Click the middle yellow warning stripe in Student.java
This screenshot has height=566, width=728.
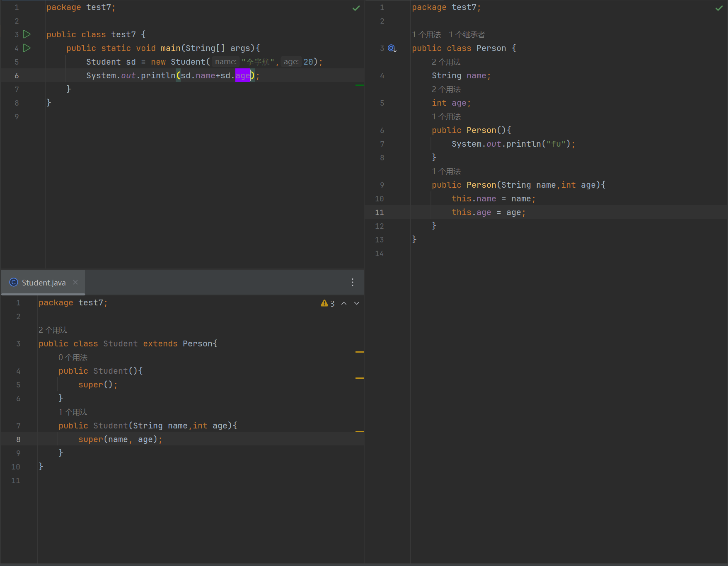pos(360,378)
